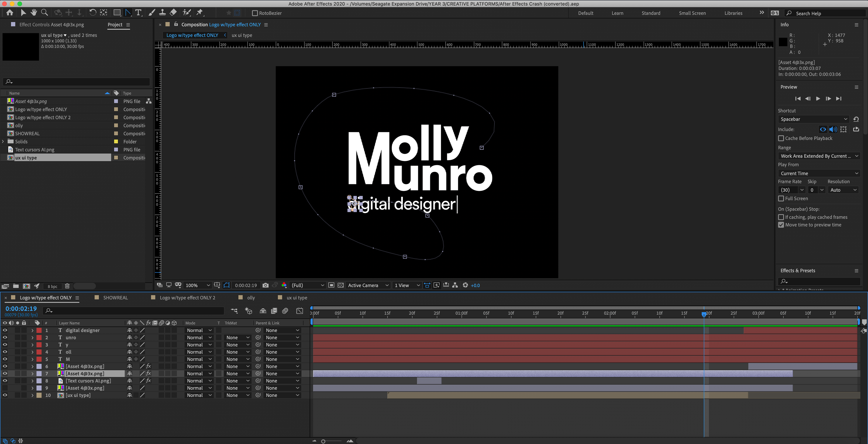This screenshot has width=868, height=444.
Task: Select the Puppet Pin tool
Action: (x=200, y=13)
